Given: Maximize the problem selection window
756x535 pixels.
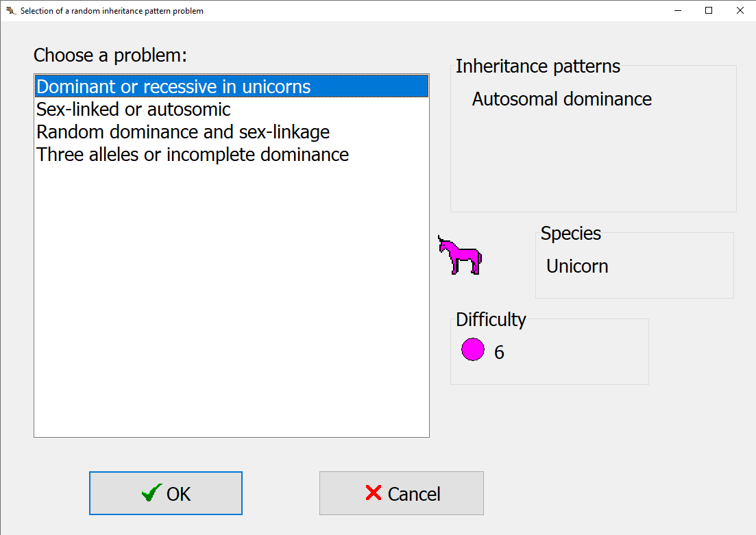Looking at the screenshot, I should tap(709, 11).
